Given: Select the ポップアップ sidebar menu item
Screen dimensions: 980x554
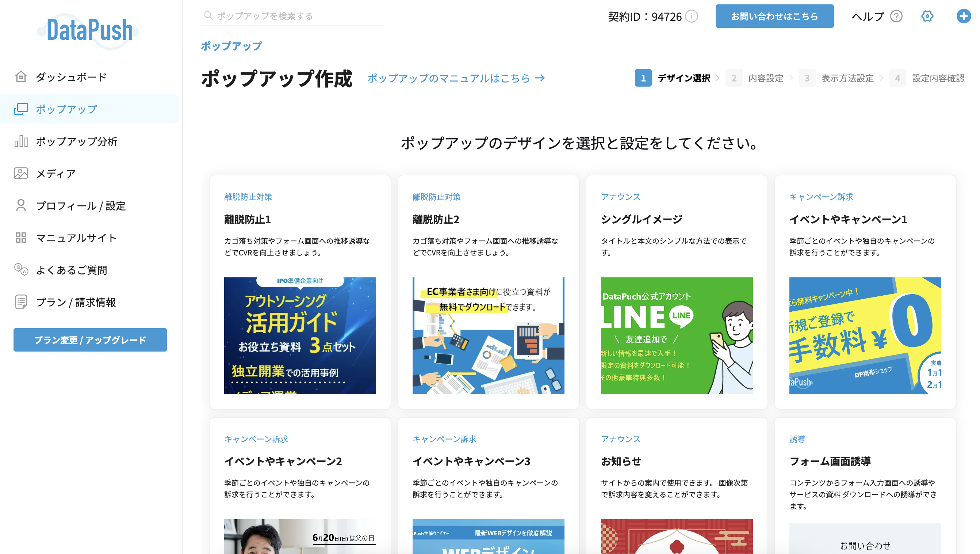Looking at the screenshot, I should click(x=66, y=109).
